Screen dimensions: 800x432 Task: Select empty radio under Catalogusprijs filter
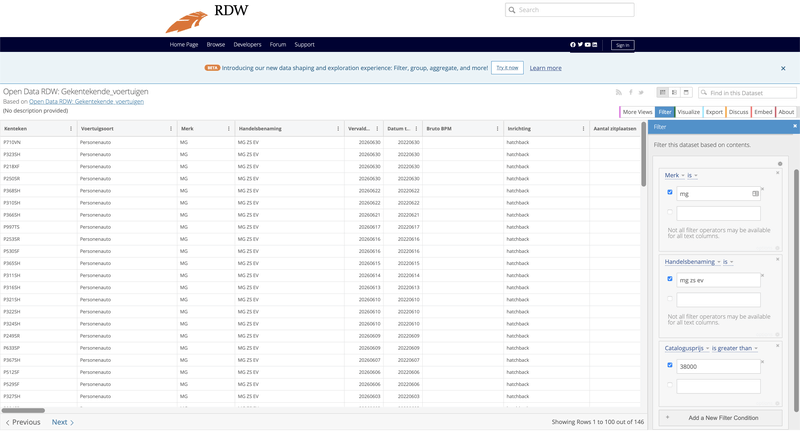point(670,385)
